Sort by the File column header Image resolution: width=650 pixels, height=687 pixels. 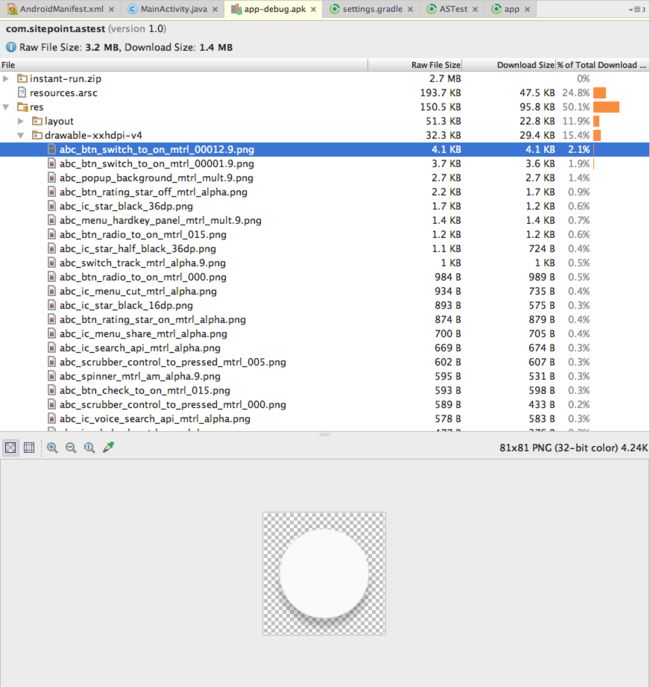tap(184, 65)
